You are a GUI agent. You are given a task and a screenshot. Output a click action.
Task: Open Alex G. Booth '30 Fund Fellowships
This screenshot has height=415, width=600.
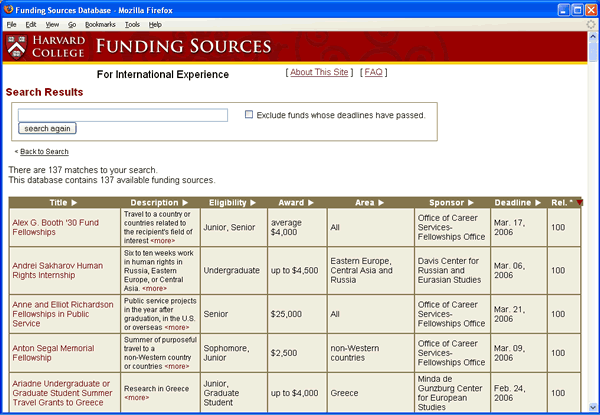click(x=55, y=227)
